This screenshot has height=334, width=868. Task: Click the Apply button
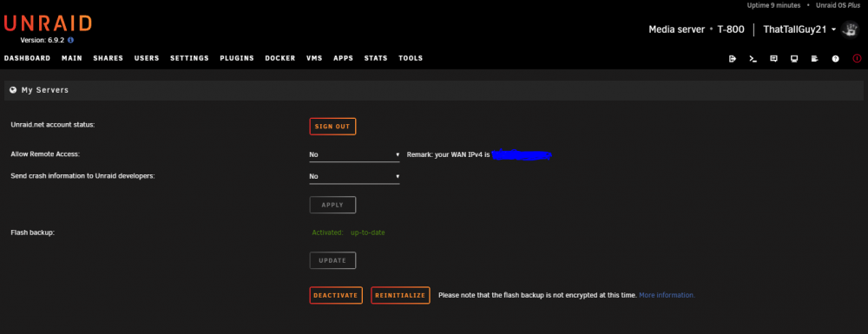(x=332, y=205)
